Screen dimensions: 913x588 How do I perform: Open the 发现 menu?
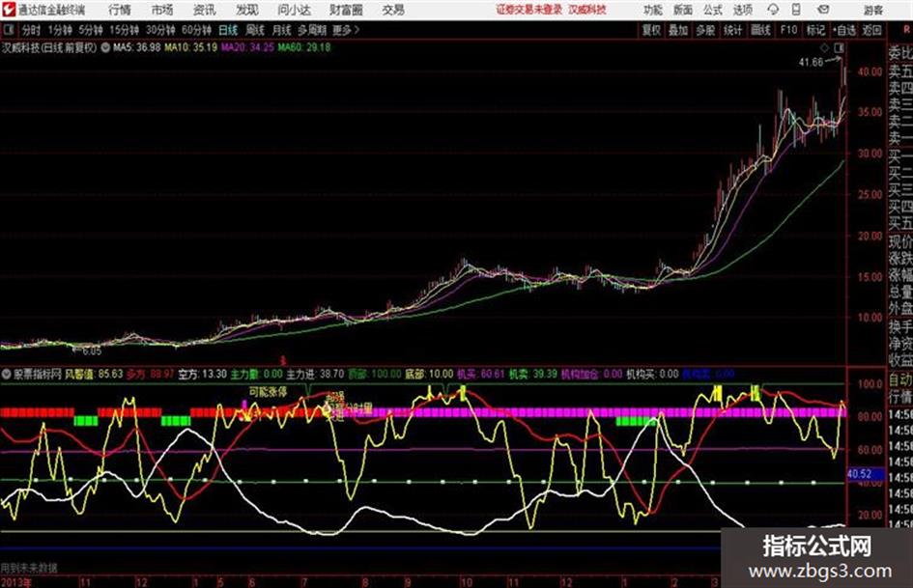click(x=247, y=10)
